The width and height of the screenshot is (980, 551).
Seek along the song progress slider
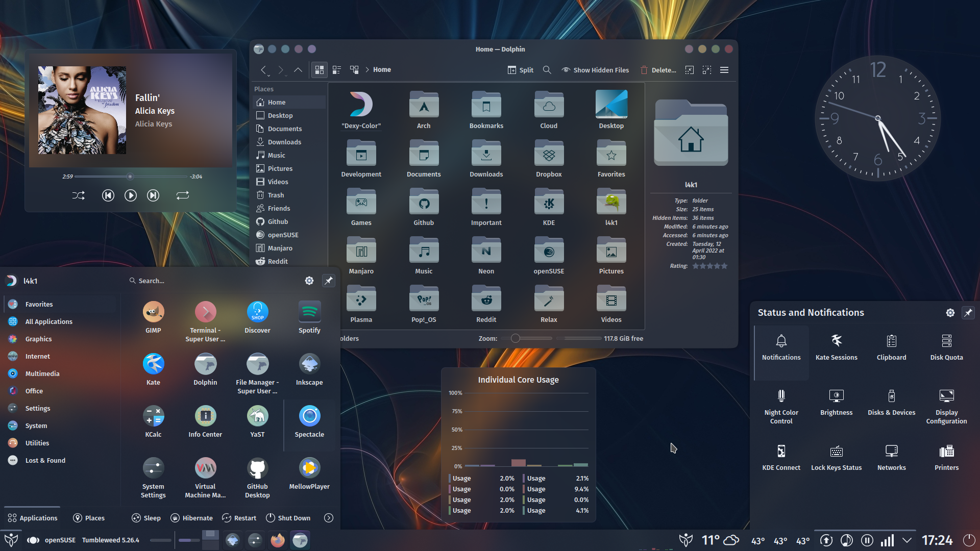131,177
